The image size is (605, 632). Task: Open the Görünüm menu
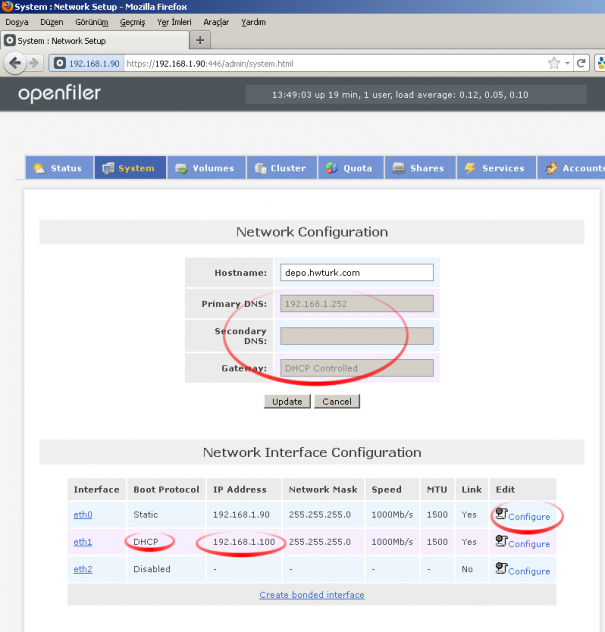(x=91, y=22)
